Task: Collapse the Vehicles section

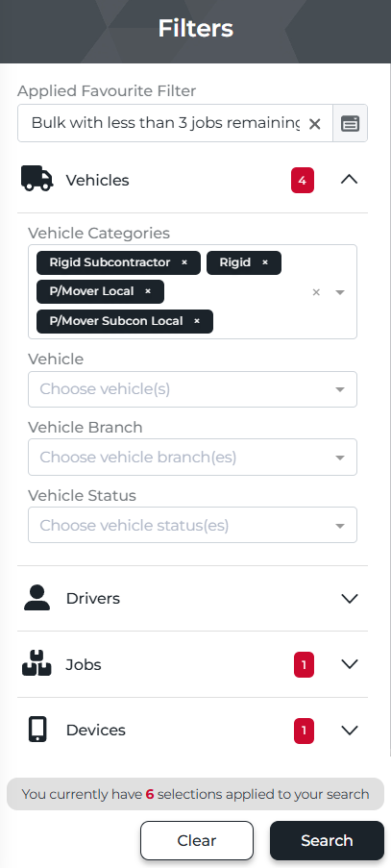Action: pos(349,180)
